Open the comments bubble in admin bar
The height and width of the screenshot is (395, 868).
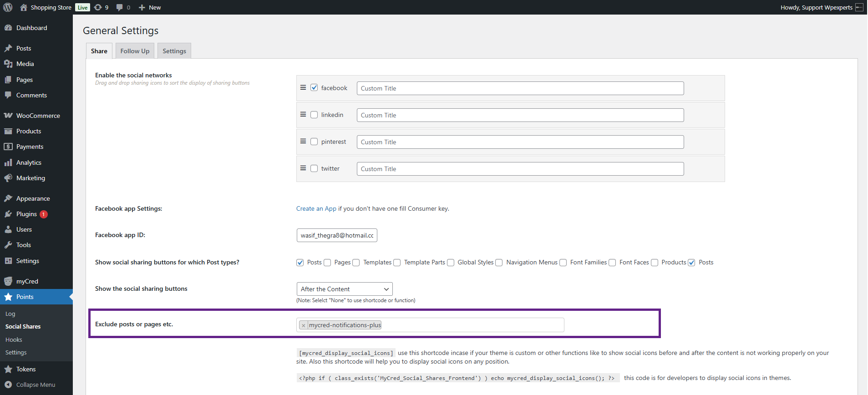pyautogui.click(x=120, y=7)
